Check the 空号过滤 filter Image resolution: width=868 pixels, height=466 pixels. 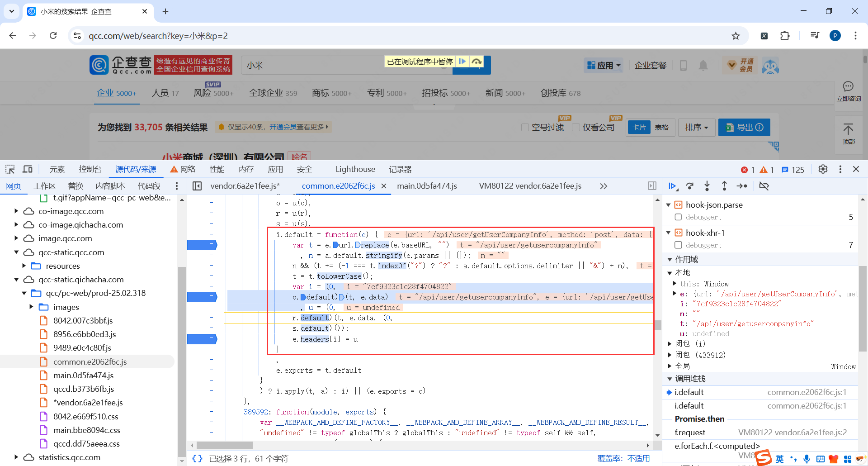[525, 128]
